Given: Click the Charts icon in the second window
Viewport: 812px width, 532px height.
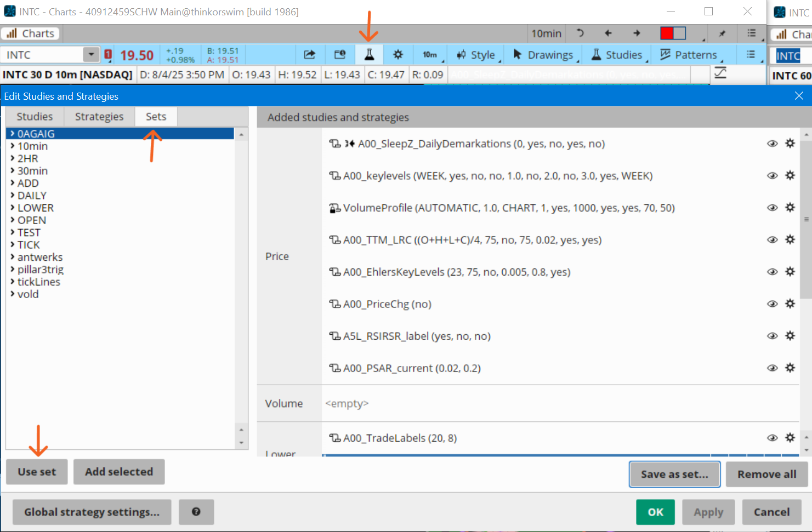Looking at the screenshot, I should pyautogui.click(x=781, y=35).
